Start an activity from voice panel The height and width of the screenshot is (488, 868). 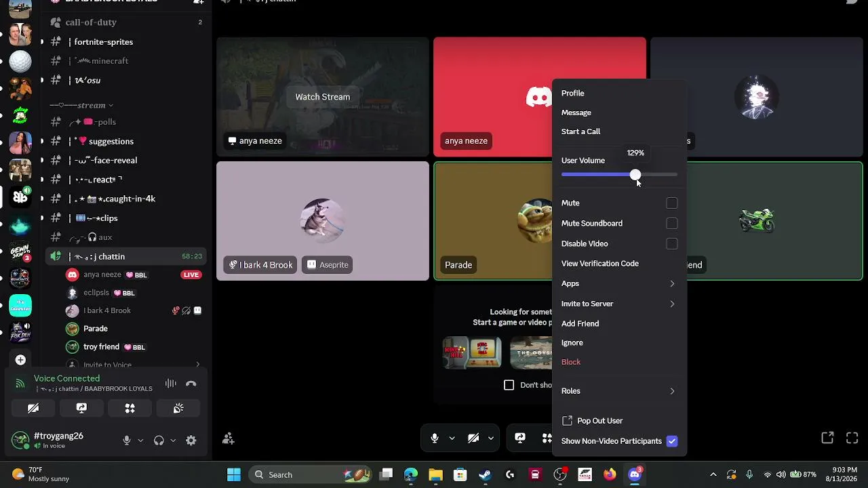point(130,408)
